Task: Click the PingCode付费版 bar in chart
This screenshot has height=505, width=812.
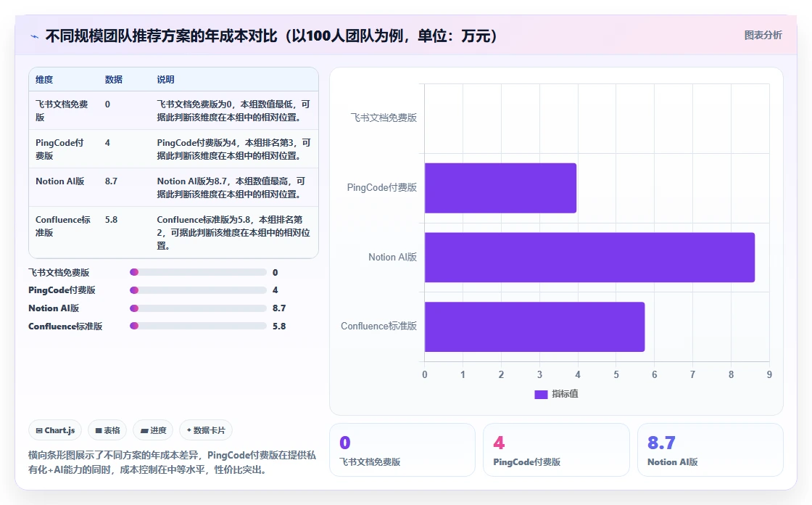Action: click(x=500, y=188)
